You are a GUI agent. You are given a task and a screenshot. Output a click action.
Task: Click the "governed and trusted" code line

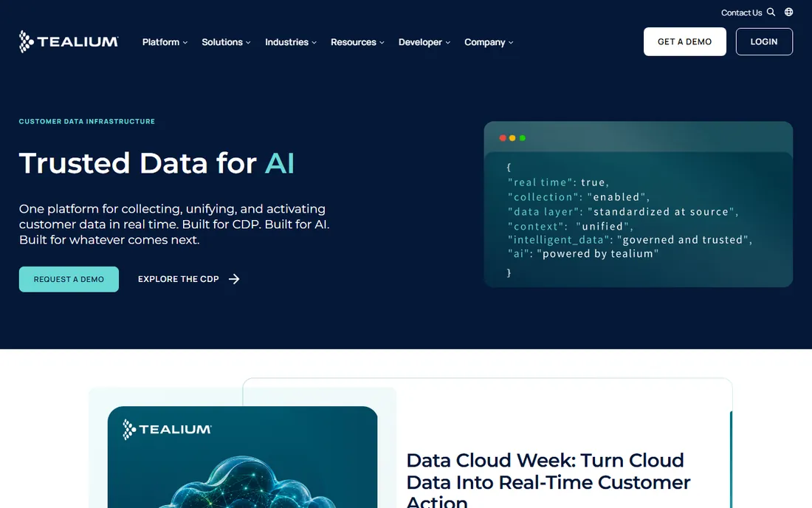pos(630,240)
